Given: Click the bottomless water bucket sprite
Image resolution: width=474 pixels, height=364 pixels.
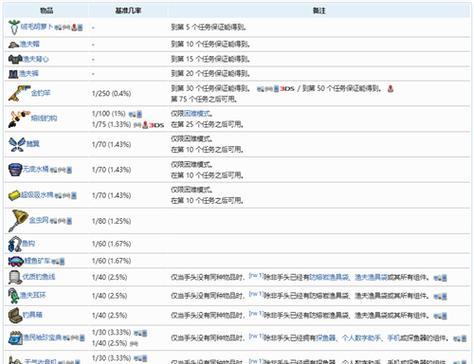Looking at the screenshot, I should point(15,170).
